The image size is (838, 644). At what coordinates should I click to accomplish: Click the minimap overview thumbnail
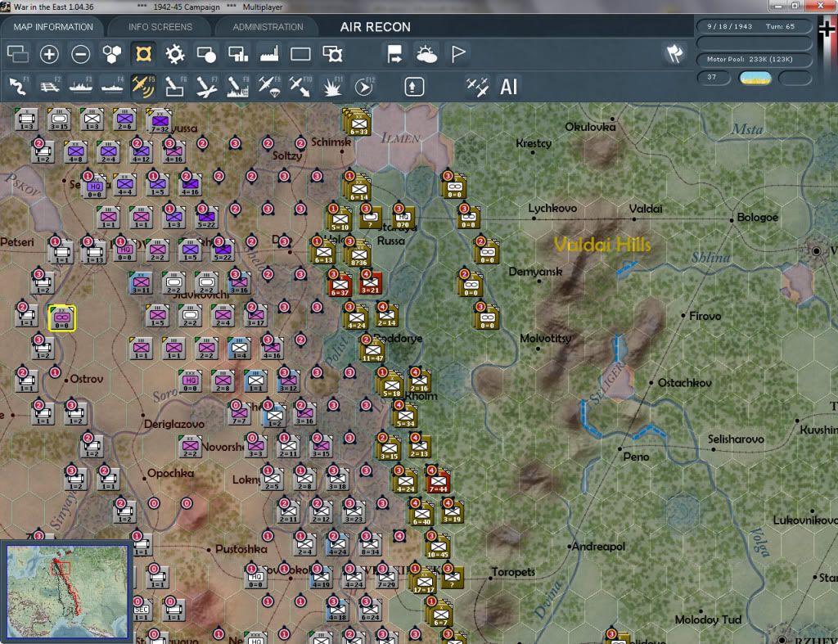(x=67, y=592)
